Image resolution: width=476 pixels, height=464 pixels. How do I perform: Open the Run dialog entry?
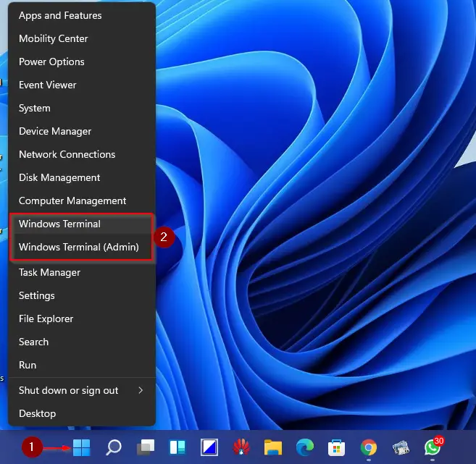coord(82,365)
